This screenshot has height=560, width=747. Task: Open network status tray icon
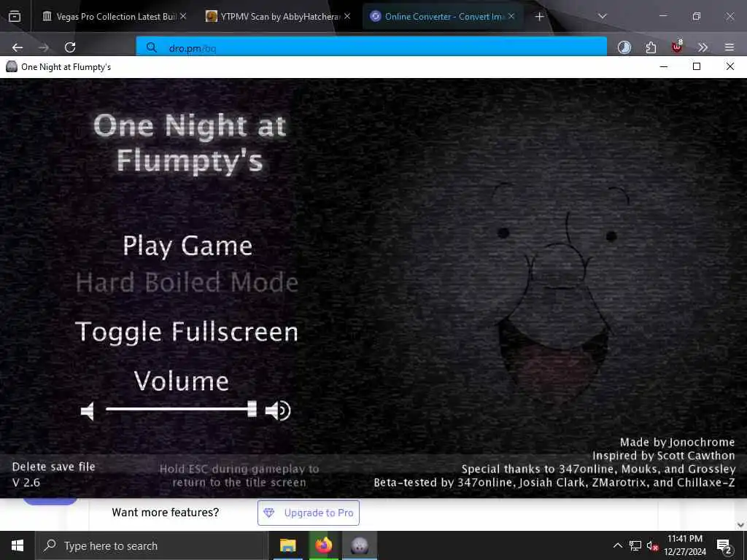[x=635, y=545]
